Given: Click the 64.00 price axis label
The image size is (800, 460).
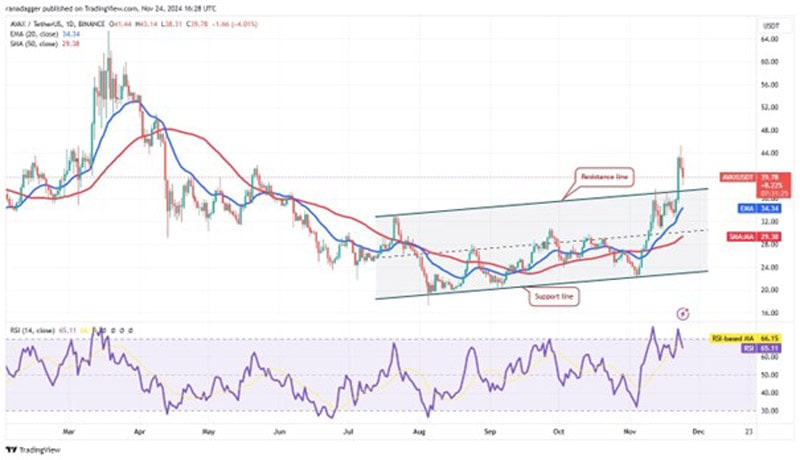Looking at the screenshot, I should (769, 39).
